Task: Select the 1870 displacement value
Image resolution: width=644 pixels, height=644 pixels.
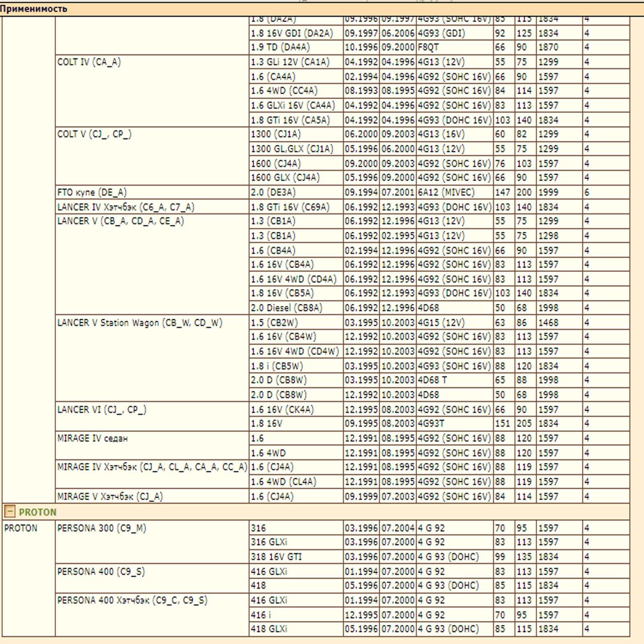Action: pos(559,47)
